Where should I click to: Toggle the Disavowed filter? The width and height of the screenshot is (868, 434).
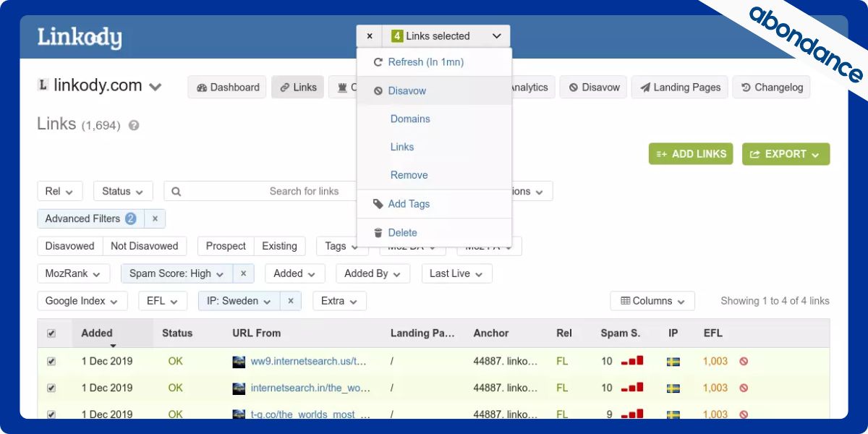[70, 246]
